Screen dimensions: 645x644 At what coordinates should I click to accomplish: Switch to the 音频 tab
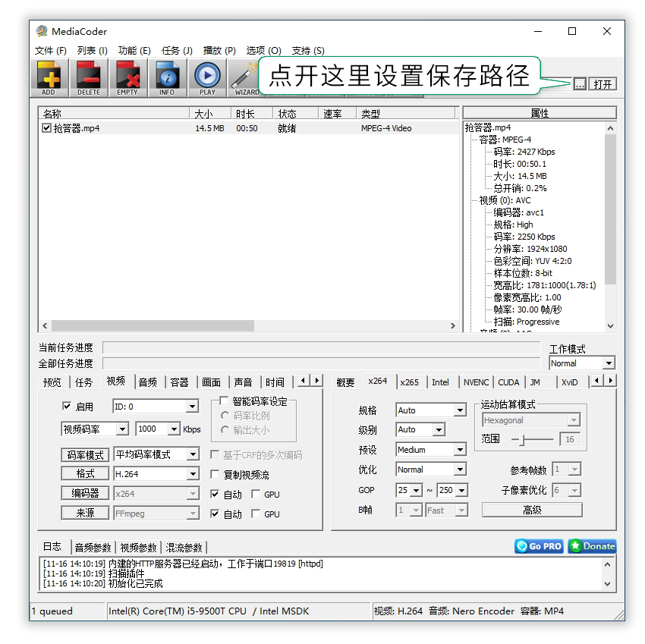click(148, 382)
